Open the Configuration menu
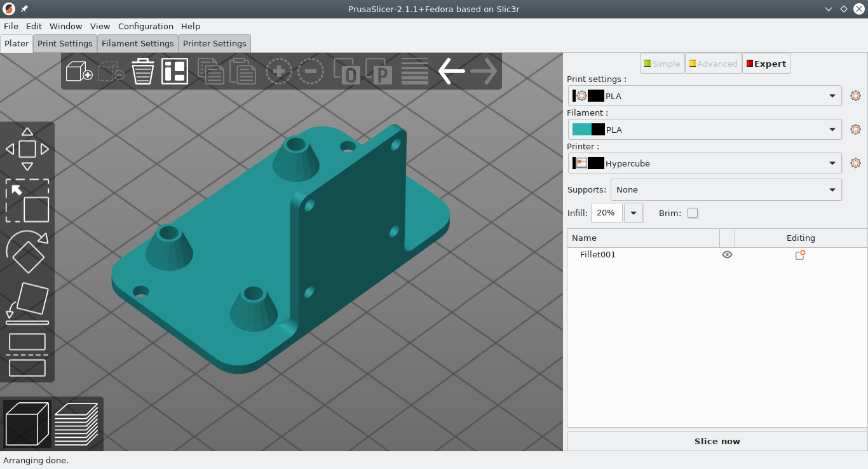This screenshot has width=868, height=469. (146, 26)
